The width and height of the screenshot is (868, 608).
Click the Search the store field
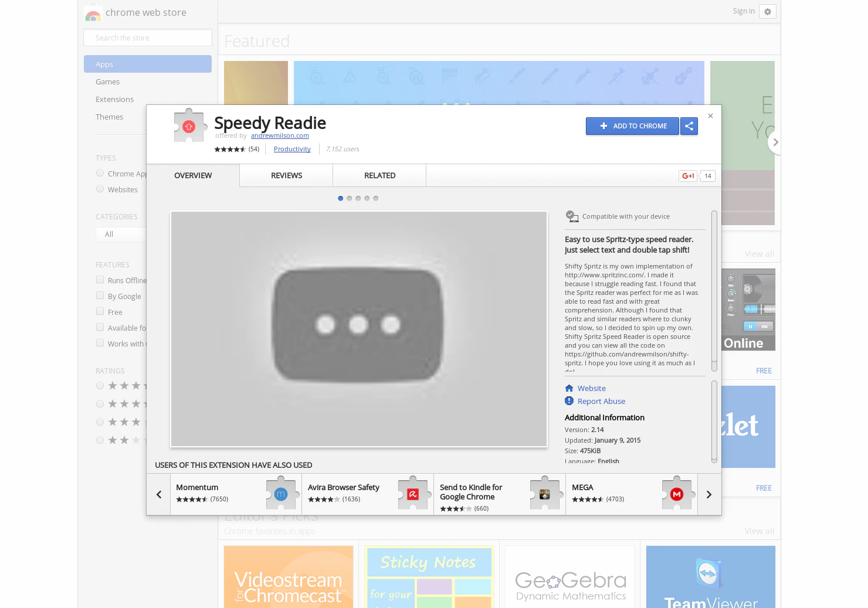(x=148, y=38)
